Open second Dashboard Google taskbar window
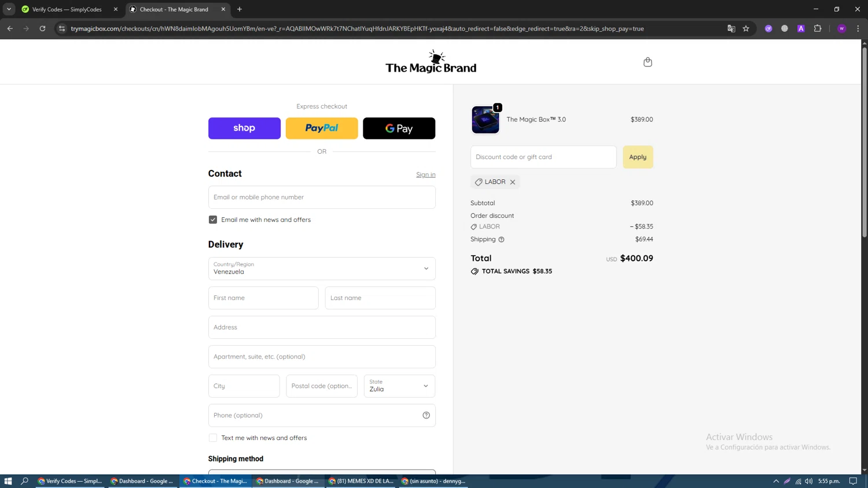The image size is (868, 488). (x=288, y=481)
